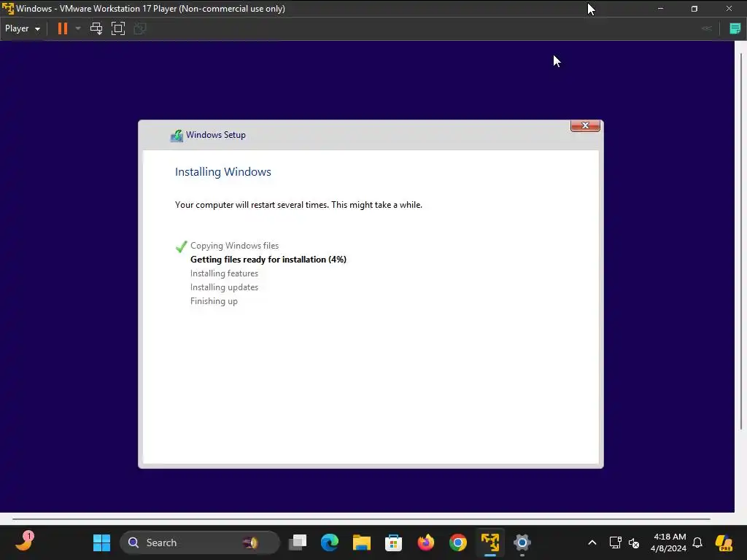
Task: Show hidden system tray icons
Action: point(592,542)
